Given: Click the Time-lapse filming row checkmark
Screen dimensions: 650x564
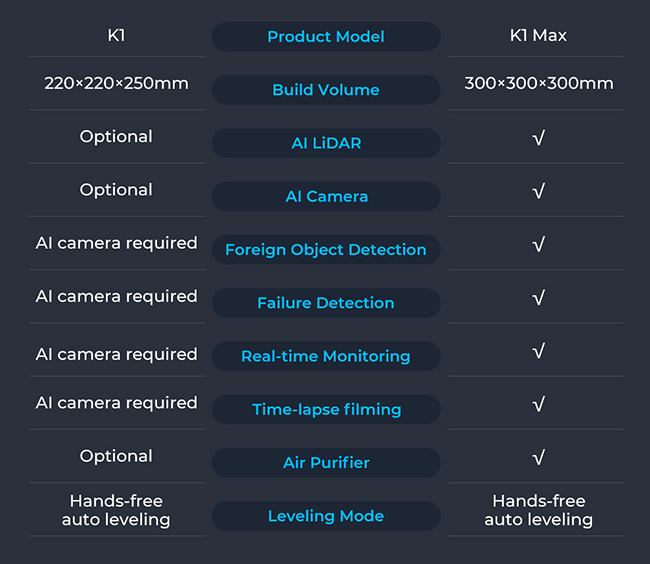Looking at the screenshot, I should pyautogui.click(x=538, y=404).
